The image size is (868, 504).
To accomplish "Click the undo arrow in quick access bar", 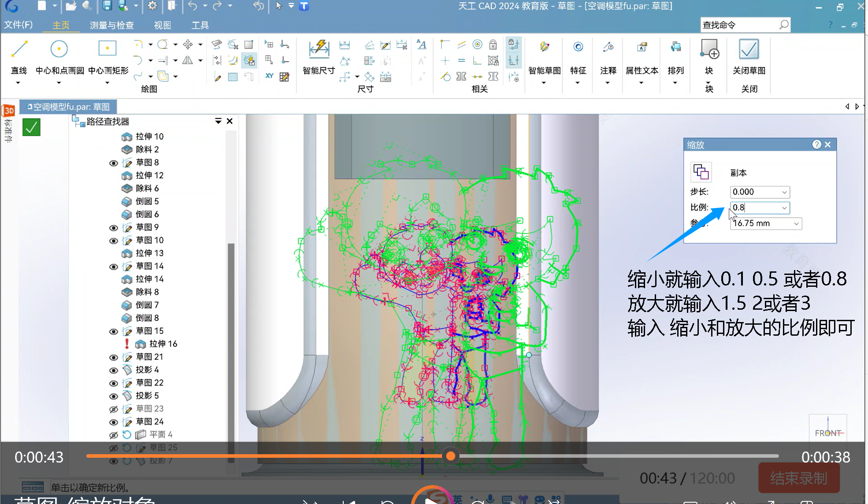I will pyautogui.click(x=193, y=6).
